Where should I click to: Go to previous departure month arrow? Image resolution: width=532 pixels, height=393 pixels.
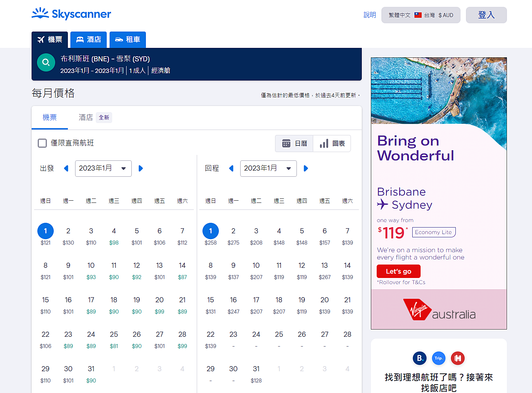pyautogui.click(x=66, y=168)
